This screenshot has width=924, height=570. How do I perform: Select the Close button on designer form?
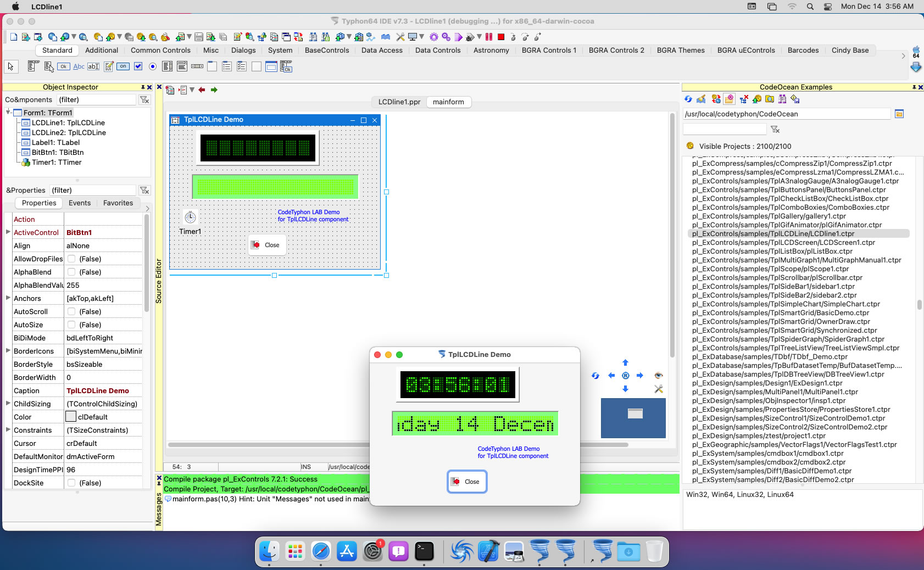click(266, 245)
